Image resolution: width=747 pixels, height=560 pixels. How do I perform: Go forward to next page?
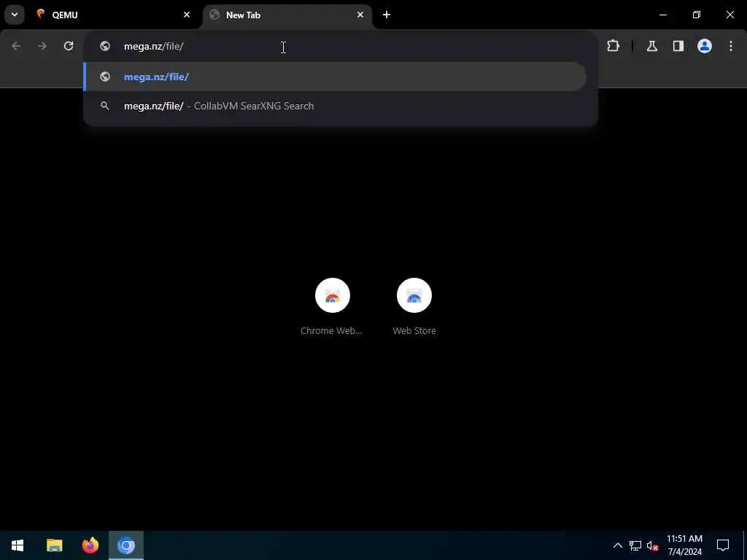(x=42, y=46)
